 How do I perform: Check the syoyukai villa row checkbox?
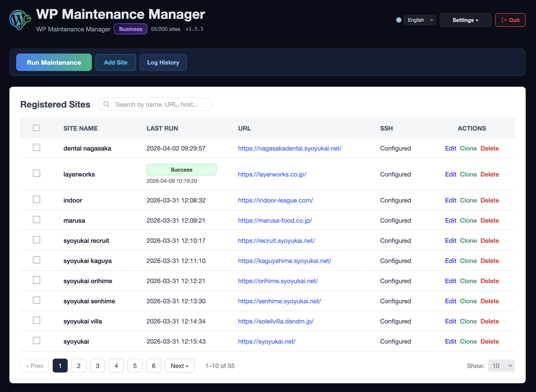tap(36, 320)
